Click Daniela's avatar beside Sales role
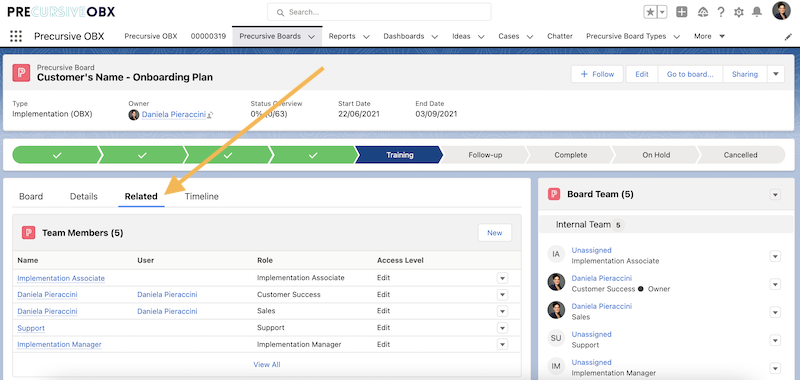Image resolution: width=800 pixels, height=380 pixels. point(556,310)
